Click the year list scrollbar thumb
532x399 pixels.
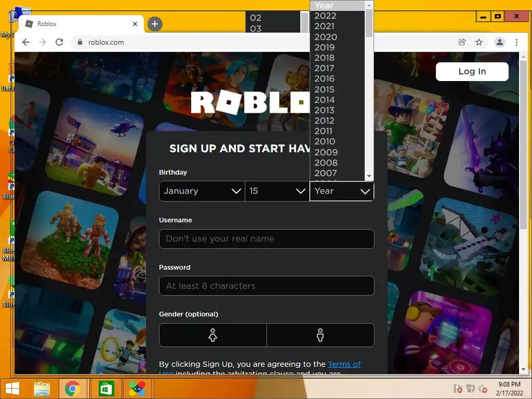click(369, 23)
